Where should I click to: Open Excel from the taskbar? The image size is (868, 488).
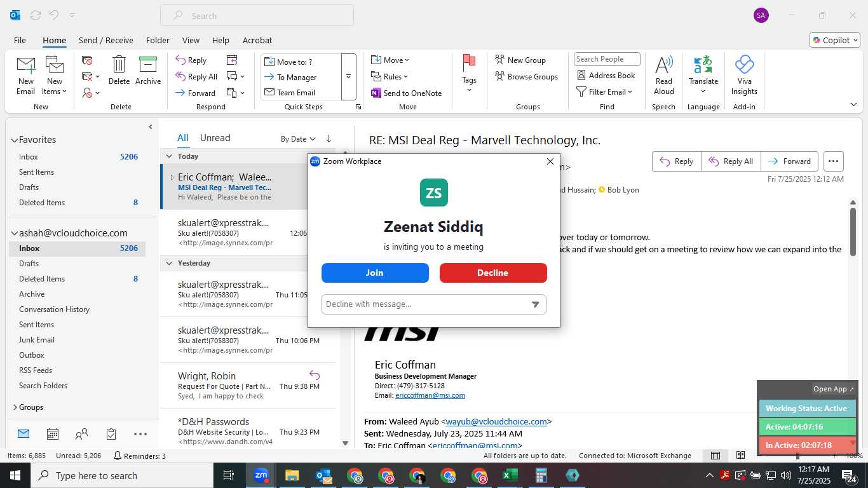(510, 475)
